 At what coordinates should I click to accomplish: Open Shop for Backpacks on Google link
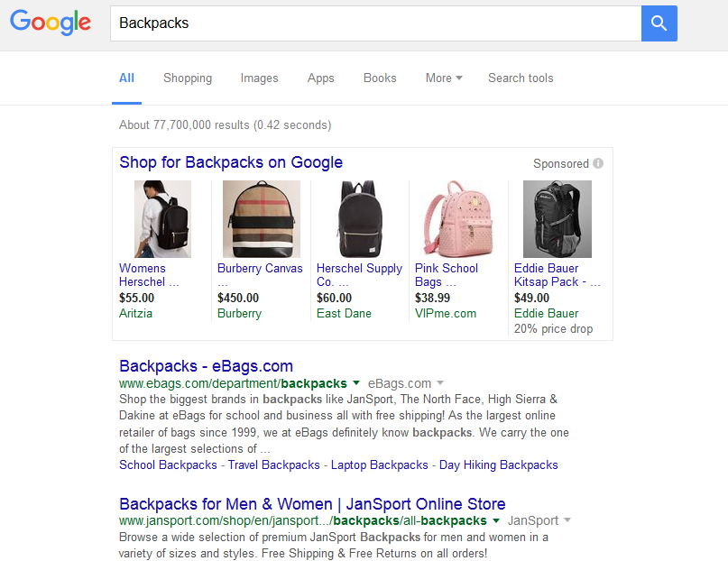231,162
